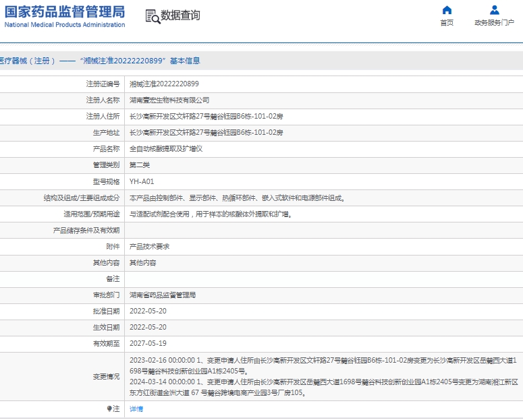Image resolution: width=523 pixels, height=420 pixels.
Task: Click the page title with 湘械注准20222220899 基本信息
Action: pyautogui.click(x=99, y=61)
